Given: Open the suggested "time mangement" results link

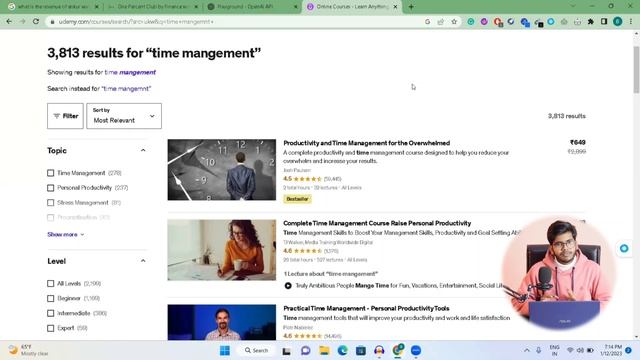Looking at the screenshot, I should point(130,72).
